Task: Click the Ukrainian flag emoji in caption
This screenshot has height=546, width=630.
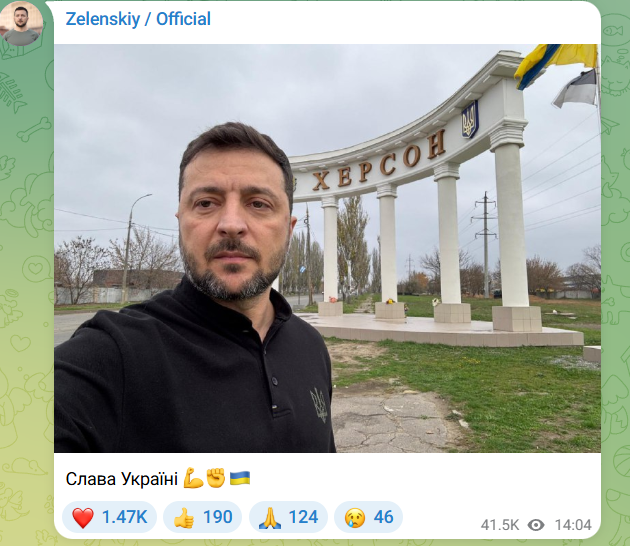Action: (240, 478)
